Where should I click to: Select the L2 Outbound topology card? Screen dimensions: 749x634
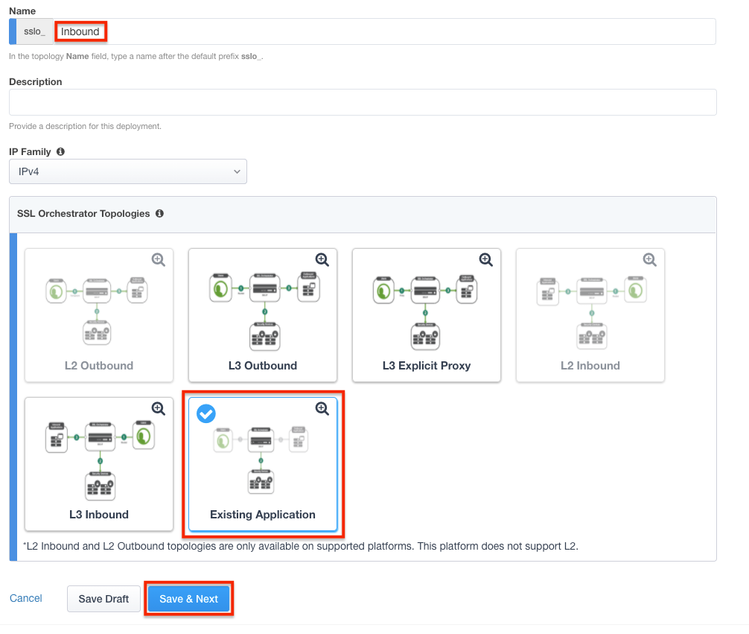pos(99,315)
